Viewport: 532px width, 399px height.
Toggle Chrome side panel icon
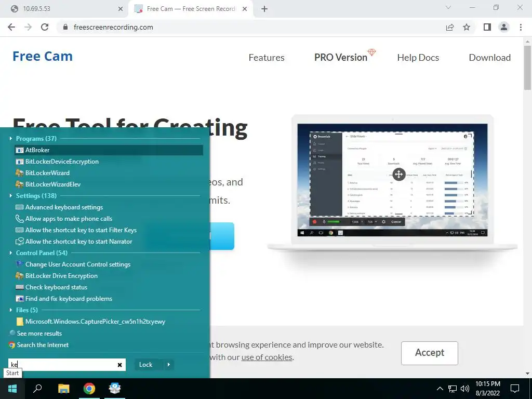point(487,27)
